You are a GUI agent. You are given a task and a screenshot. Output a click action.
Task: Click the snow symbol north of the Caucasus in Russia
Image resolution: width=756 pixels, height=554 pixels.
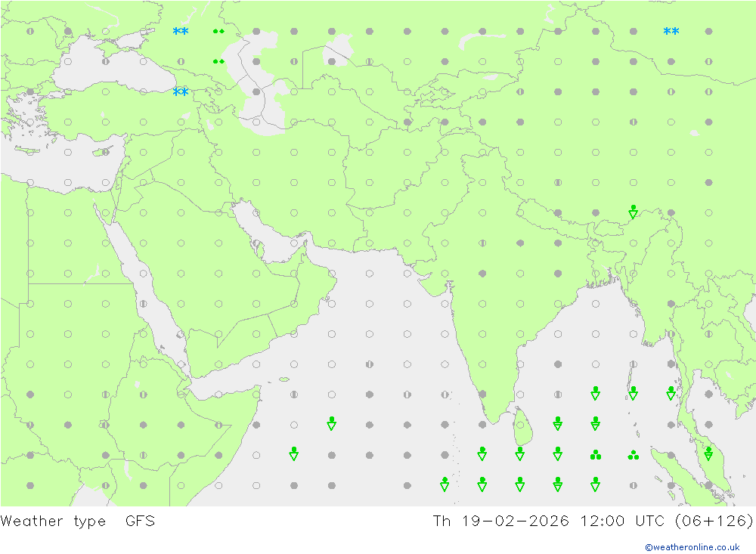pyautogui.click(x=181, y=31)
